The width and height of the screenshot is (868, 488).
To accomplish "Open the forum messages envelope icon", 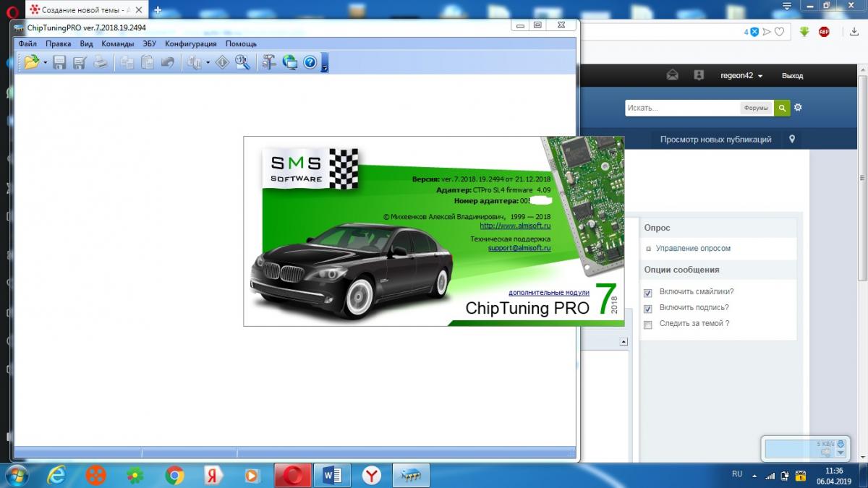I will 673,75.
